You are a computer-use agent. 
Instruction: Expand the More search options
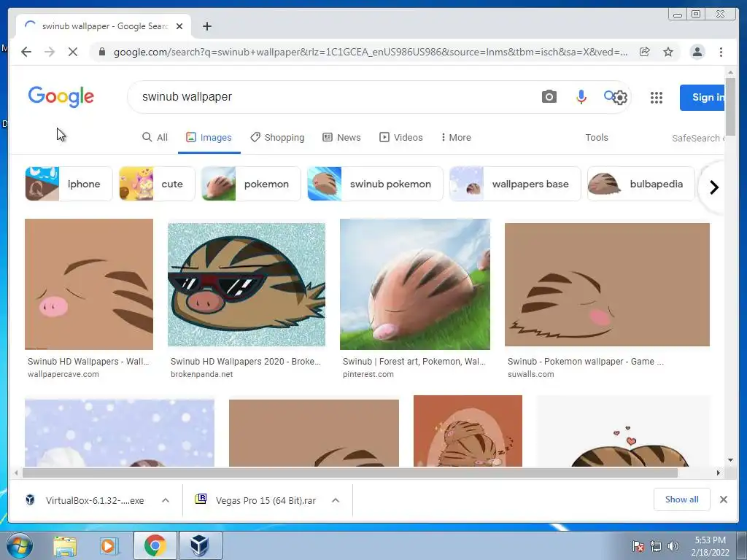(x=456, y=137)
